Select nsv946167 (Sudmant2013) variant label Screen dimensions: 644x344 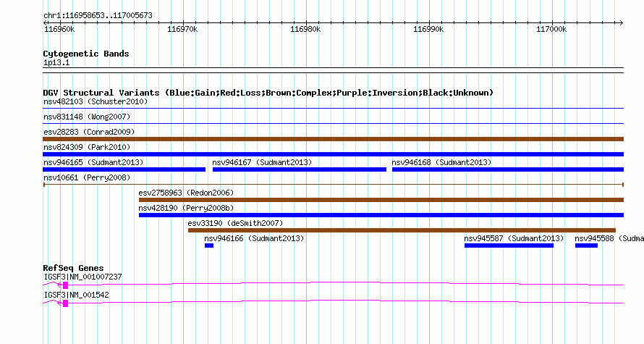click(x=262, y=162)
